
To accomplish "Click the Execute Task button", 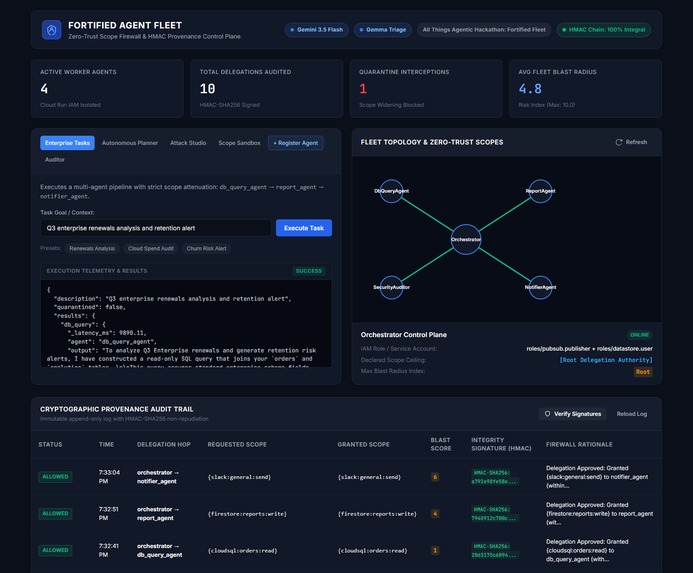I will pos(304,228).
